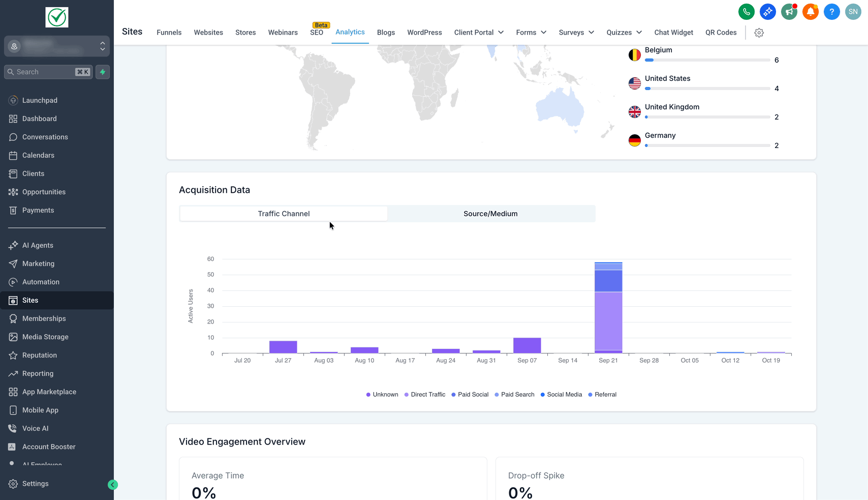Click the green phone dialer icon

click(x=746, y=12)
